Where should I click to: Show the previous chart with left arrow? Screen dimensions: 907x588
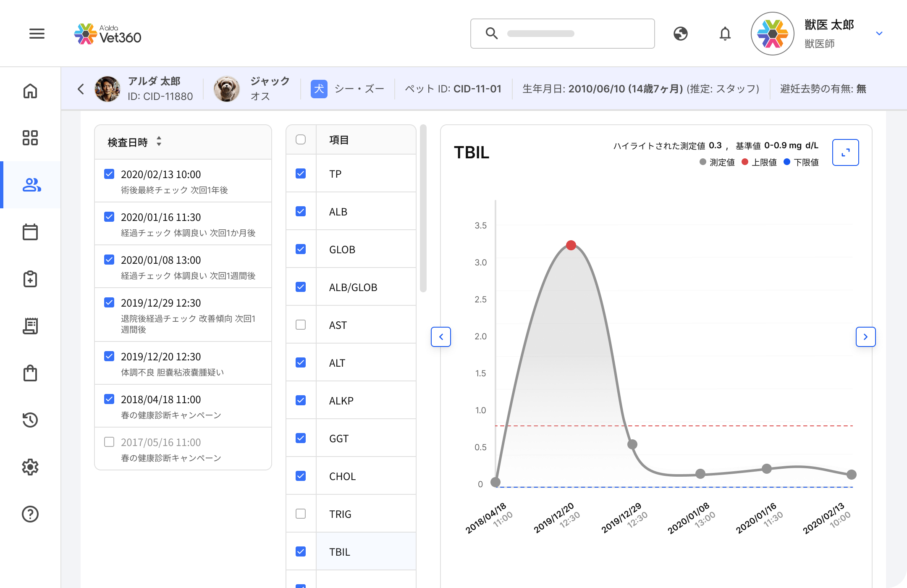pos(441,337)
